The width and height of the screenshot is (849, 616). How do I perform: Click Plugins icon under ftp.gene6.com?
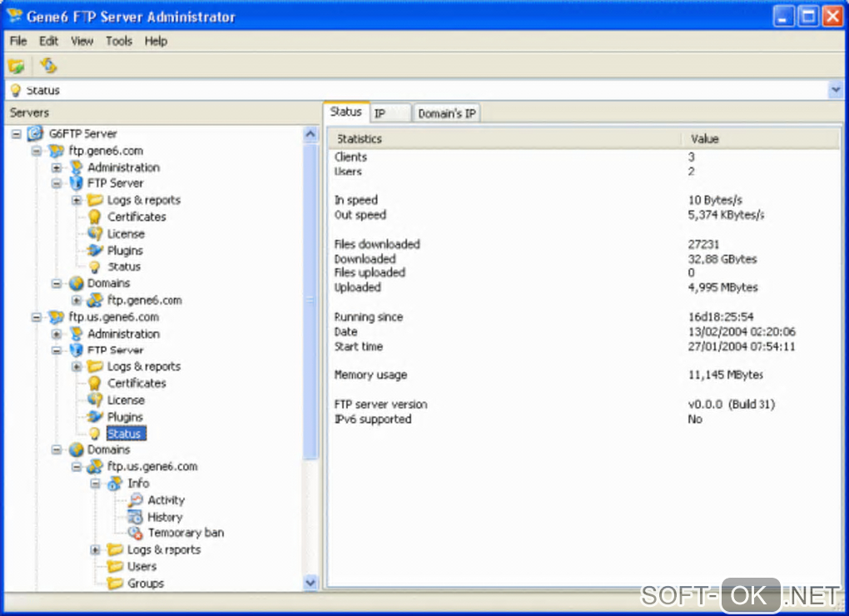point(95,251)
